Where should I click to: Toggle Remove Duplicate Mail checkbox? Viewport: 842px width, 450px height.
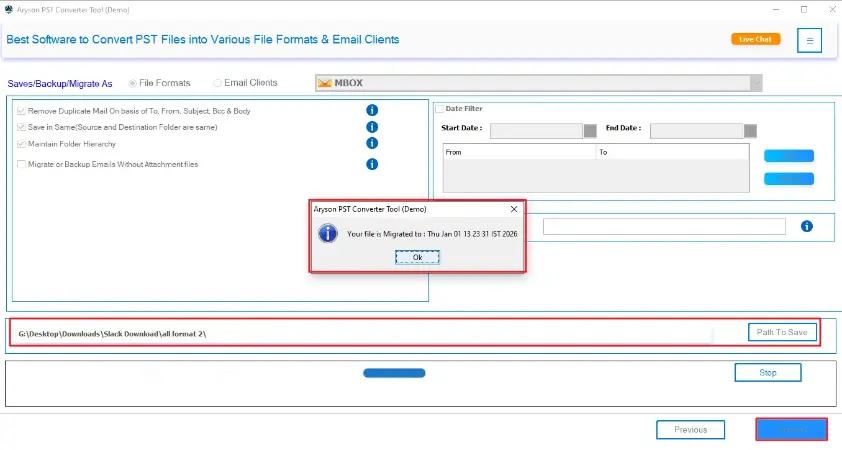[21, 111]
